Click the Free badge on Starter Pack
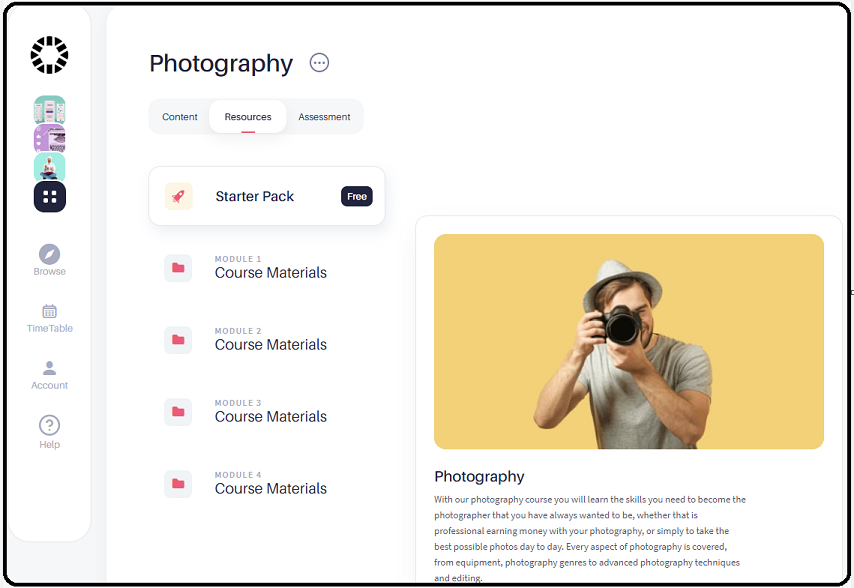 [357, 197]
